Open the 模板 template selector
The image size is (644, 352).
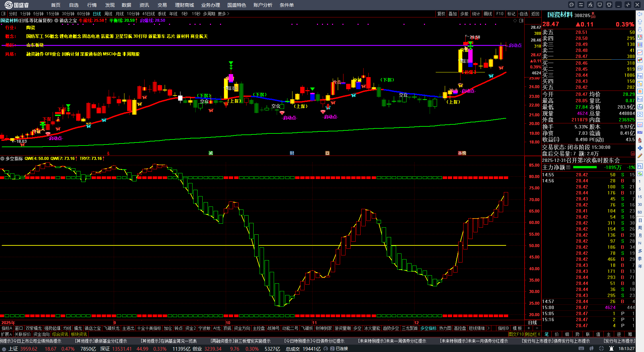517,328
